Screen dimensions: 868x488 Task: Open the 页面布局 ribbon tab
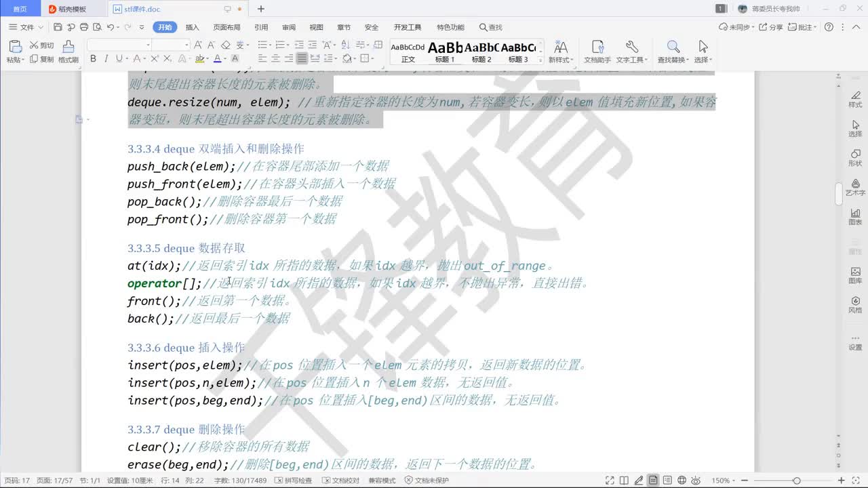(x=226, y=27)
